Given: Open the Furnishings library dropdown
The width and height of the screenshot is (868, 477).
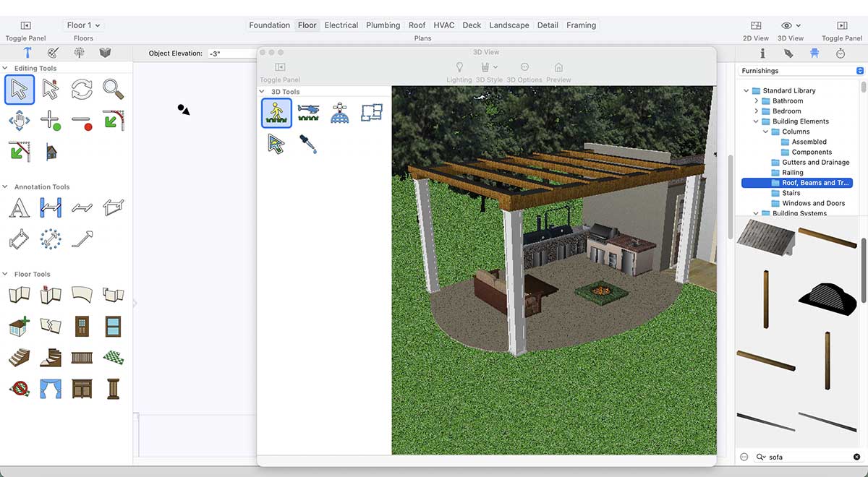Looking at the screenshot, I should click(801, 71).
